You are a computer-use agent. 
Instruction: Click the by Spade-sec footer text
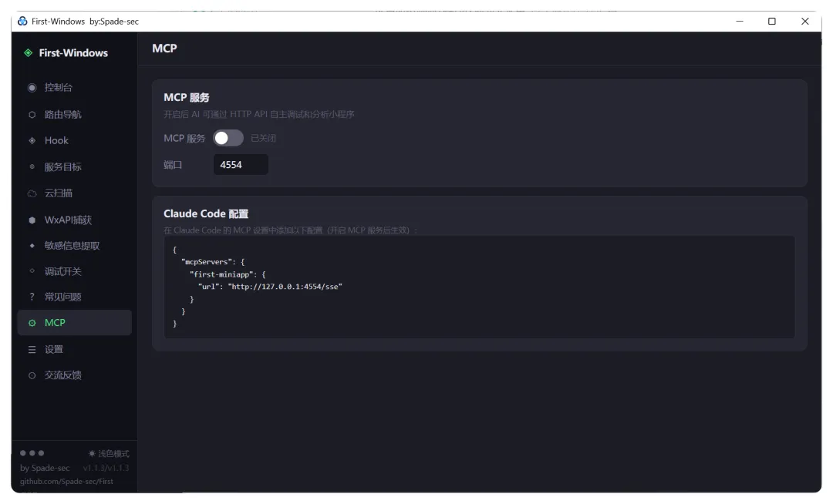(45, 468)
